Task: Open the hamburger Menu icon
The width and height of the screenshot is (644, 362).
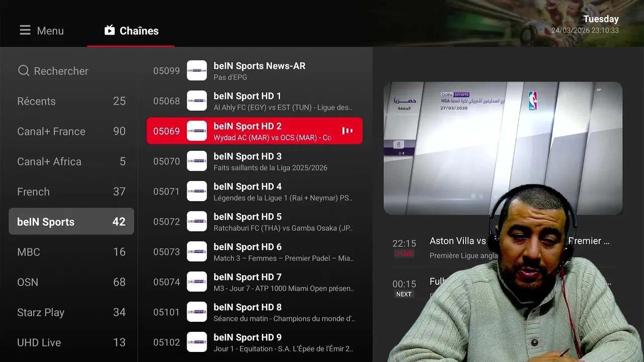Action: (25, 31)
